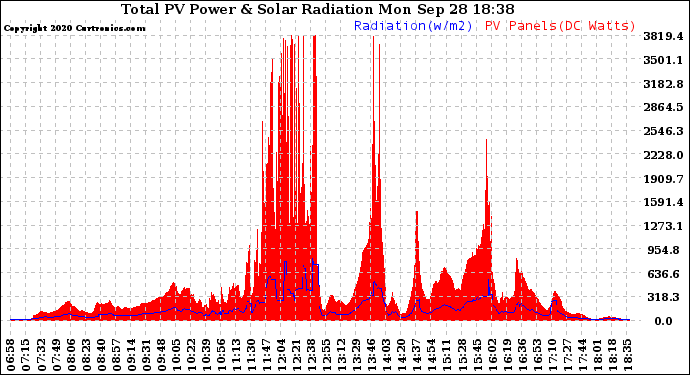Click the 09:14 time label
690x375 pixels.
coord(131,355)
